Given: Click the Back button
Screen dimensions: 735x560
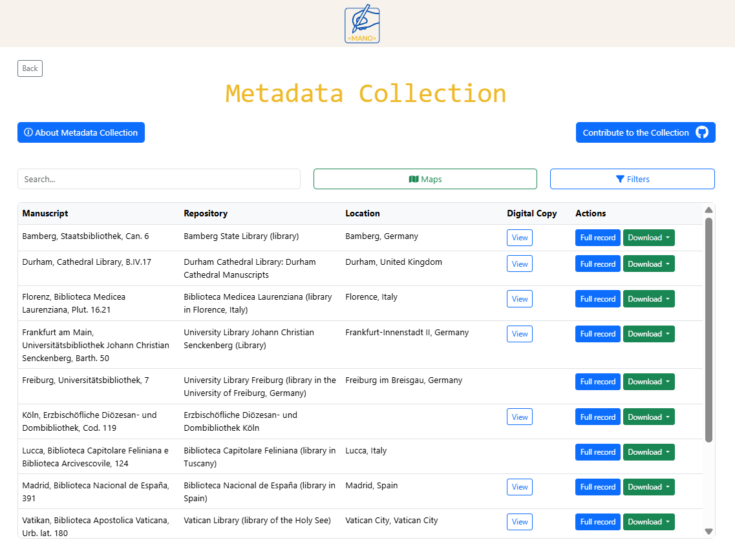Looking at the screenshot, I should (x=30, y=68).
